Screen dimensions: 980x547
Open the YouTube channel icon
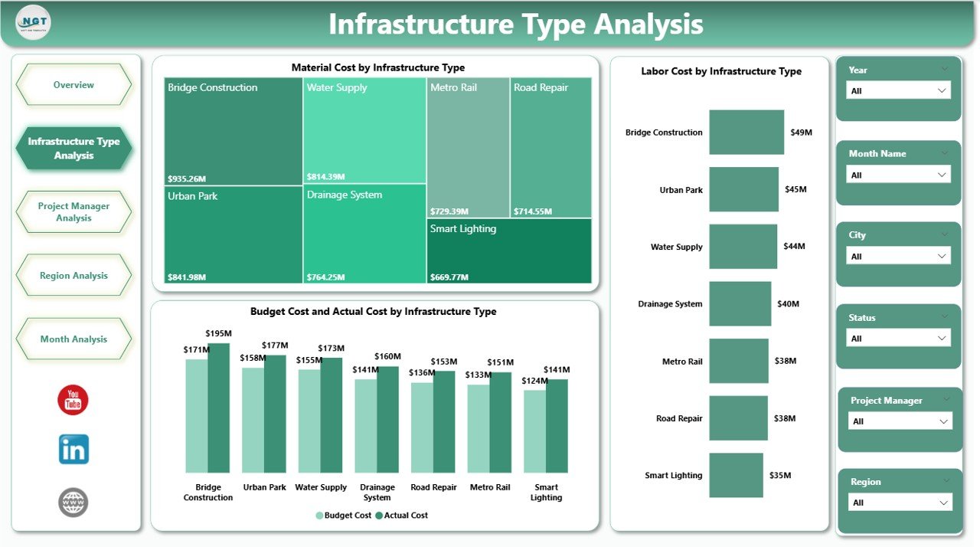[73, 400]
